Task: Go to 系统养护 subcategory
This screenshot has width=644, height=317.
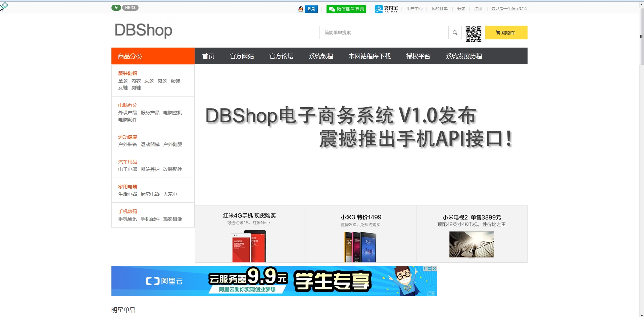Action: tap(150, 169)
